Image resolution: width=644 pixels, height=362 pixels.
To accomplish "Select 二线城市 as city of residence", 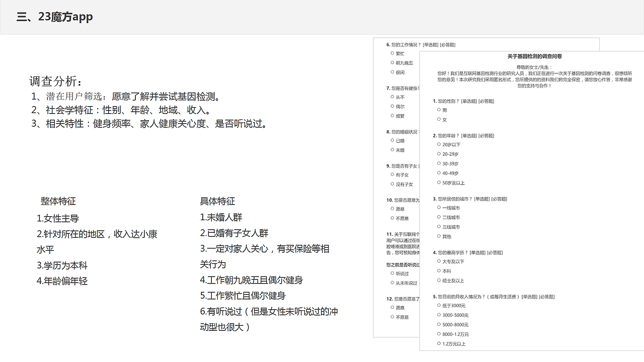I will (x=439, y=217).
